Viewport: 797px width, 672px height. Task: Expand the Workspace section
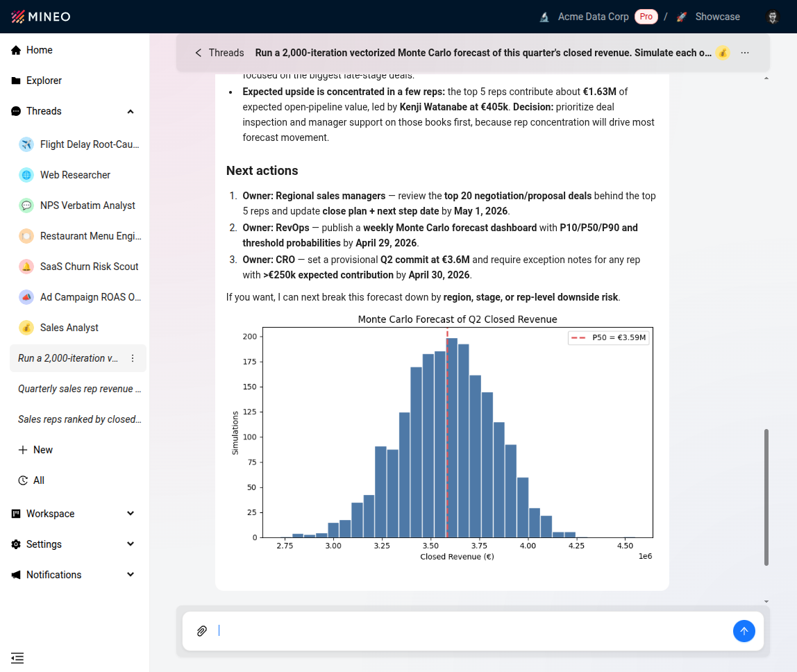[131, 514]
